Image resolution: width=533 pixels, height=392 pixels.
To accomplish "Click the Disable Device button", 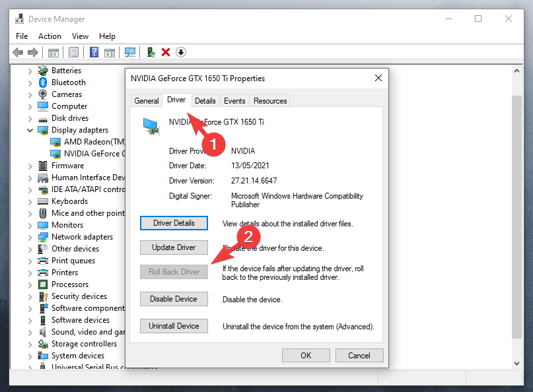I will point(174,299).
